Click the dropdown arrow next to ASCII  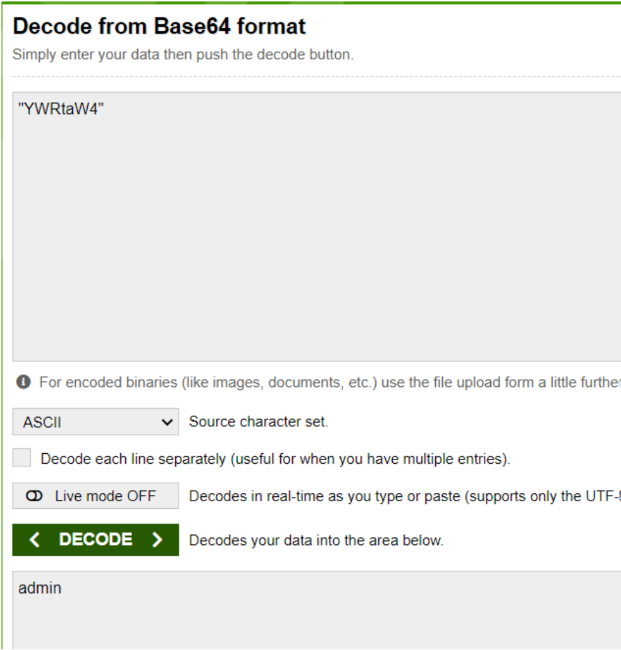(x=166, y=422)
